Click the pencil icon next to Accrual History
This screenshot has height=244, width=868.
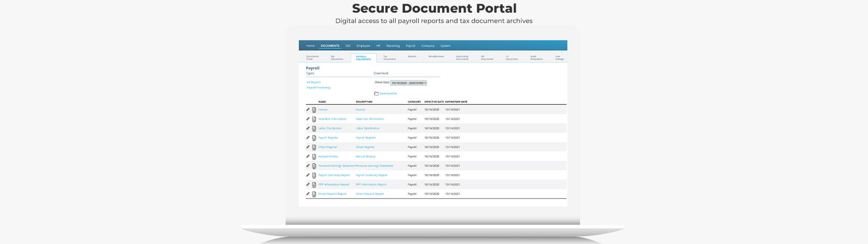point(308,156)
